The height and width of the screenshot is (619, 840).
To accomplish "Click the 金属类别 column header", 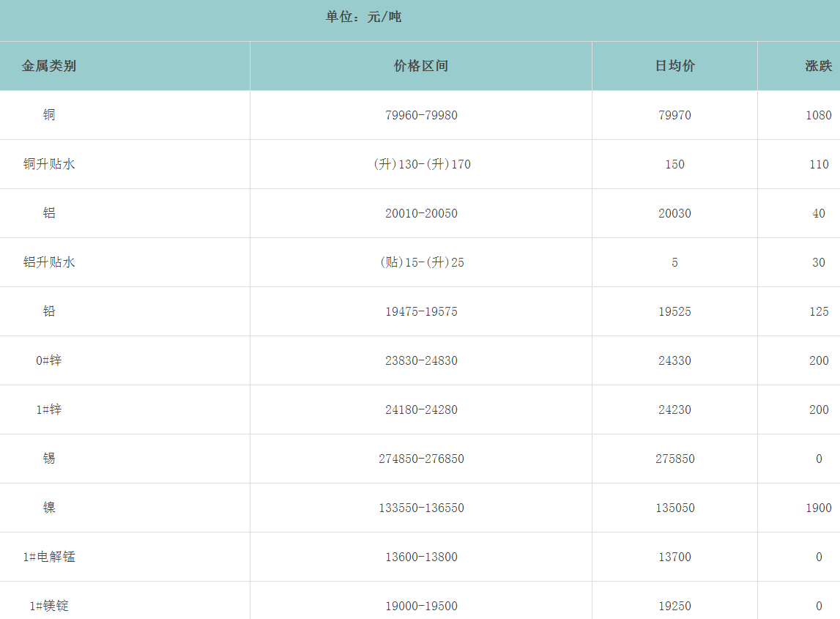I will tap(49, 66).
